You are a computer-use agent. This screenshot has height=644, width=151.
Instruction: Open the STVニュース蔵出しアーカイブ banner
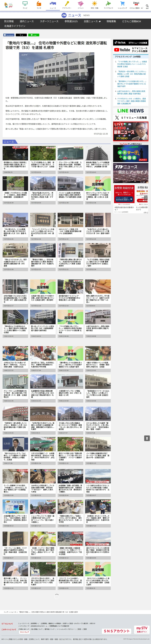click(x=131, y=173)
